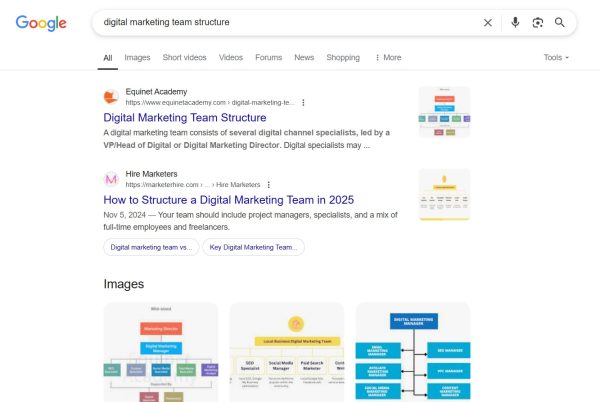
Task: Click the Hire Marketers result thumbnail
Action: [444, 195]
